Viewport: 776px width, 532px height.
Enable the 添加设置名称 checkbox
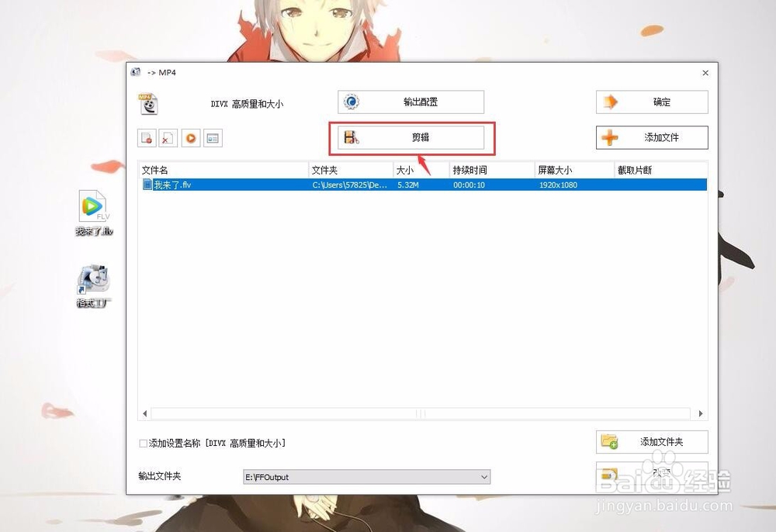[143, 443]
